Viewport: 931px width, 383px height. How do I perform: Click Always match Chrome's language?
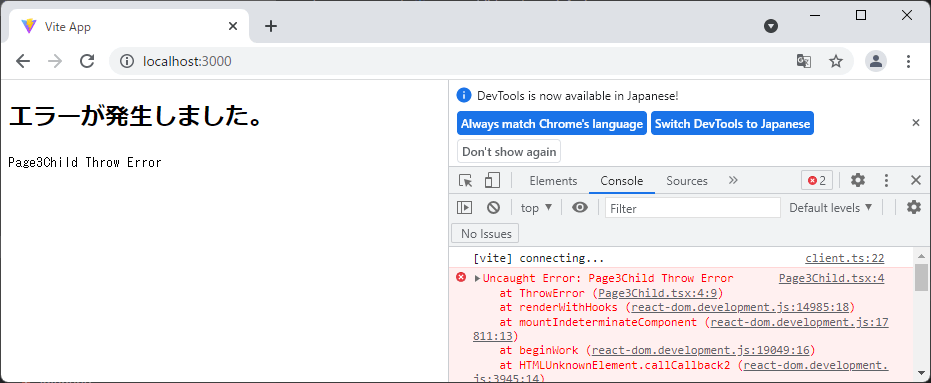point(552,124)
